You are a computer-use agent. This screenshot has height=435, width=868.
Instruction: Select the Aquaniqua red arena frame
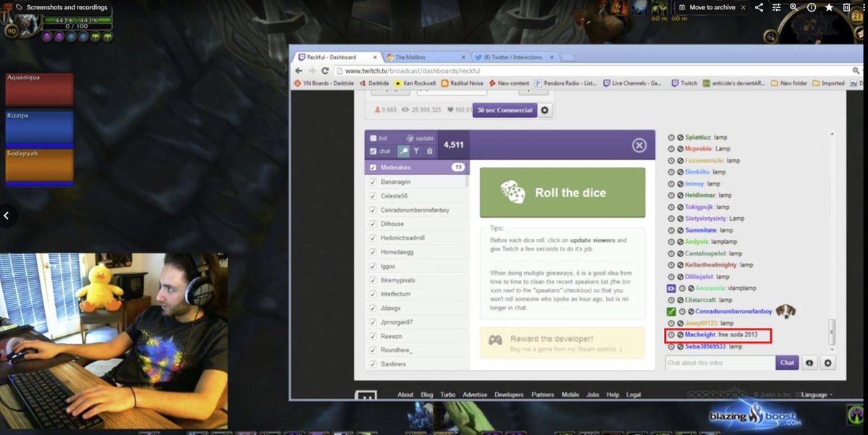coord(39,89)
